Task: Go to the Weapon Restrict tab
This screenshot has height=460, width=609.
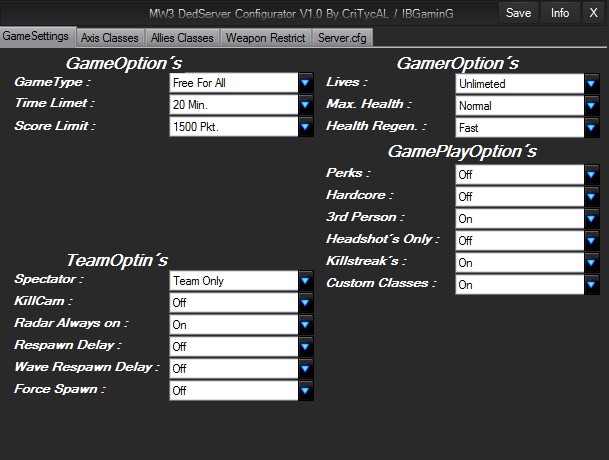Action: tap(265, 38)
